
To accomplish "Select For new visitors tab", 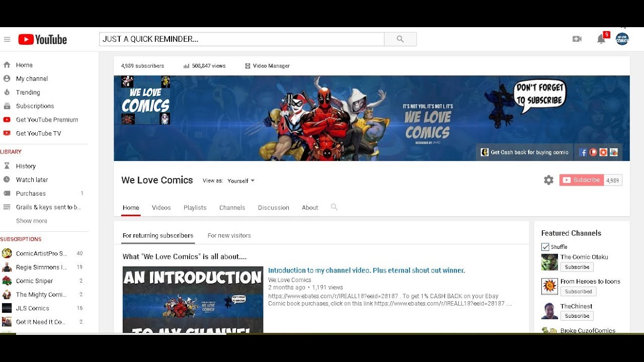I will point(229,235).
